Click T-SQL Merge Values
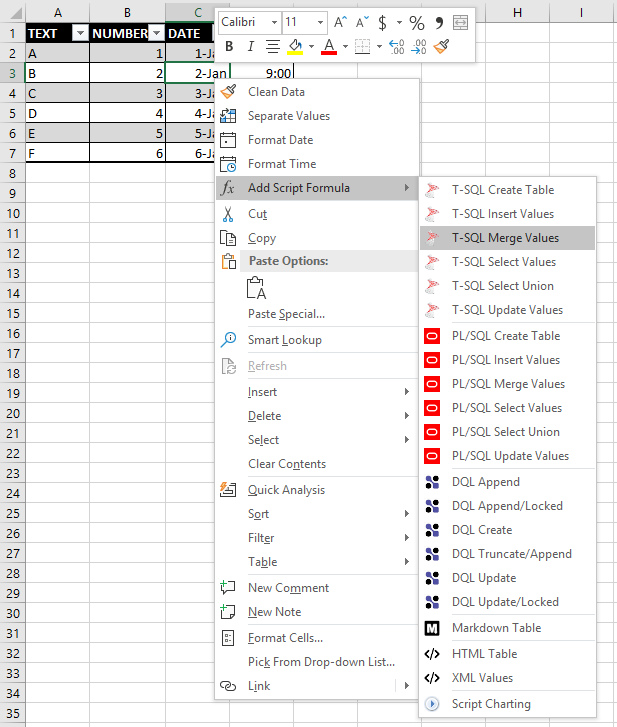Screen dimensions: 617x727 505,238
